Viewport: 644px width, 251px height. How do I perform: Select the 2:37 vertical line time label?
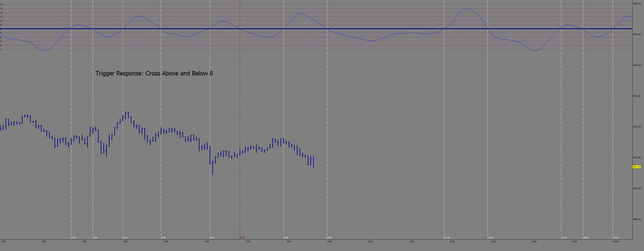click(x=74, y=238)
